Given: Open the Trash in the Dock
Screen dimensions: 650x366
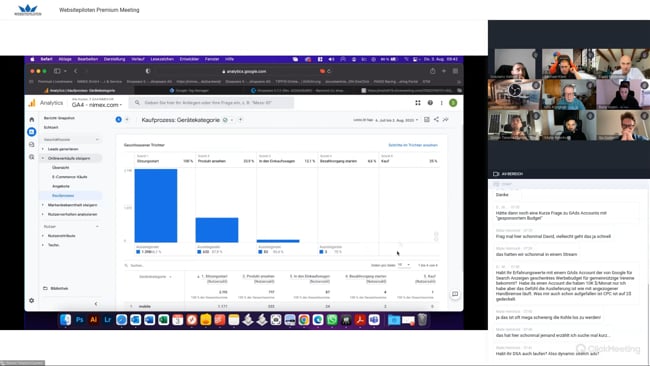Looking at the screenshot, I should pyautogui.click(x=422, y=320).
